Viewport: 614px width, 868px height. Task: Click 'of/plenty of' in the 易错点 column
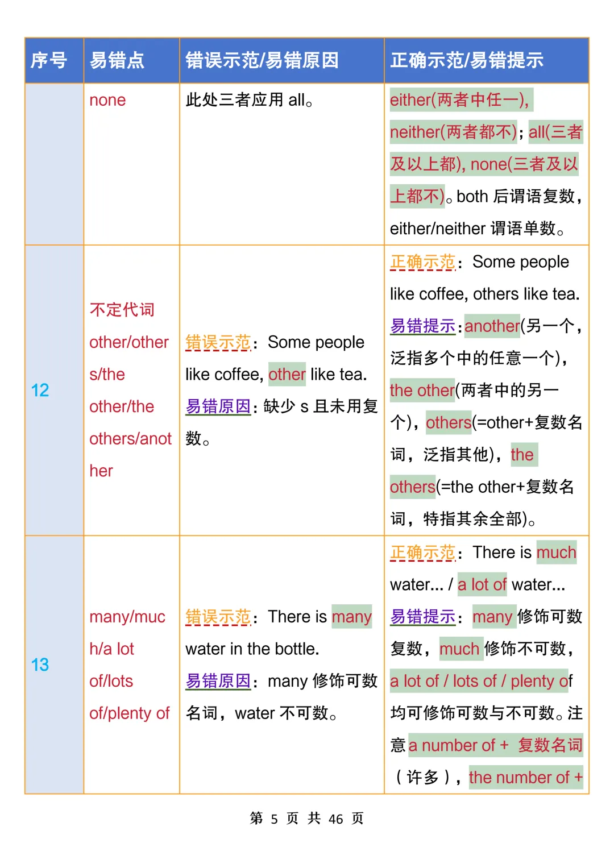tap(130, 713)
